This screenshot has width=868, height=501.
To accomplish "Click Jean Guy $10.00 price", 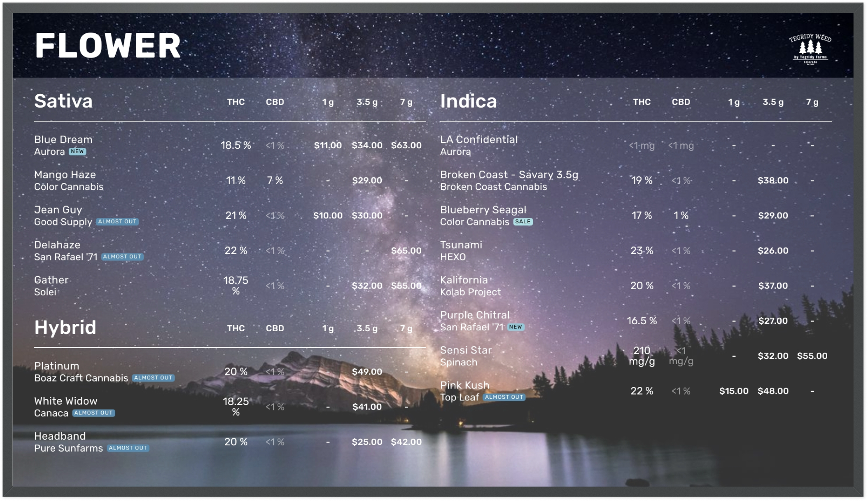I will (328, 215).
